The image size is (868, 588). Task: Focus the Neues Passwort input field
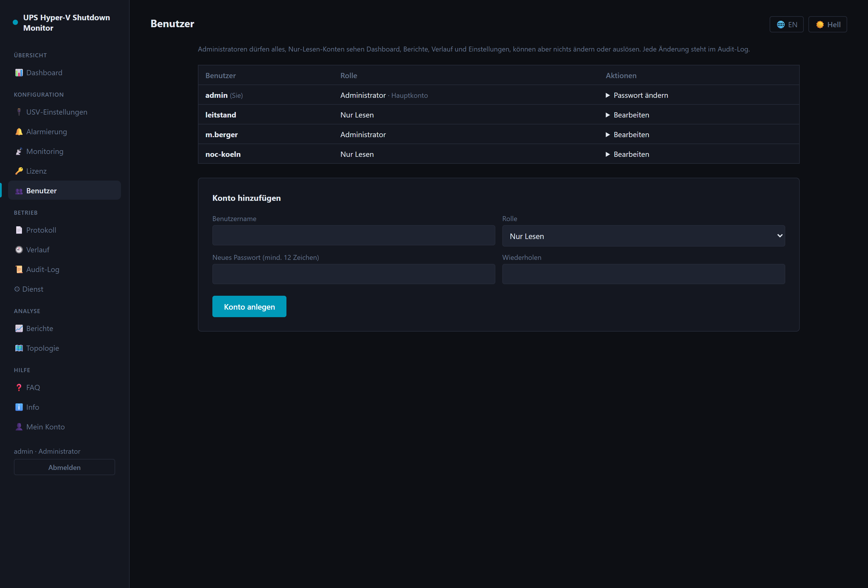pos(354,274)
